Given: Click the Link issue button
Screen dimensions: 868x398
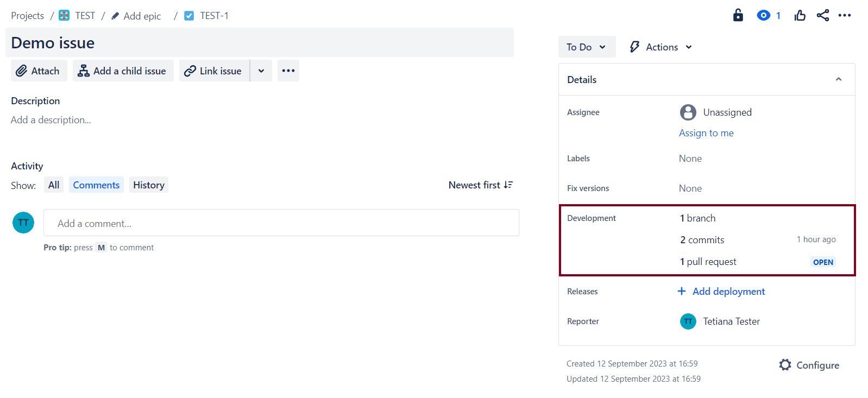Looking at the screenshot, I should pyautogui.click(x=214, y=71).
